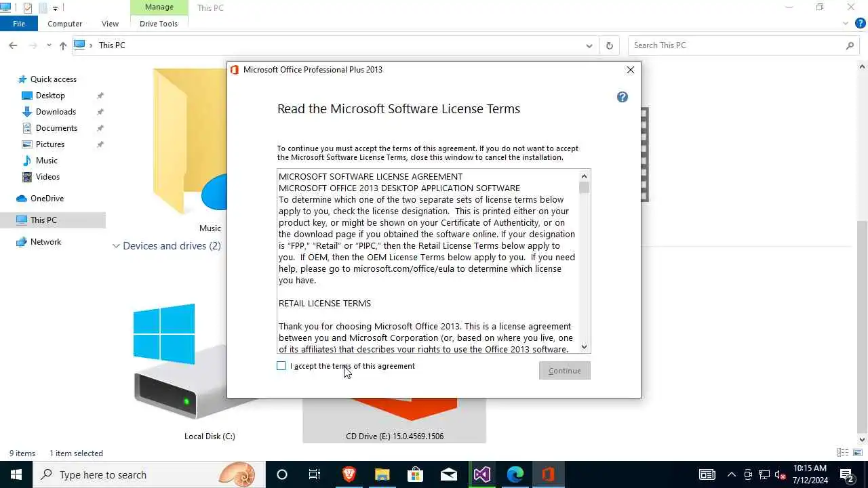Switch to details view layout icon

point(843,453)
